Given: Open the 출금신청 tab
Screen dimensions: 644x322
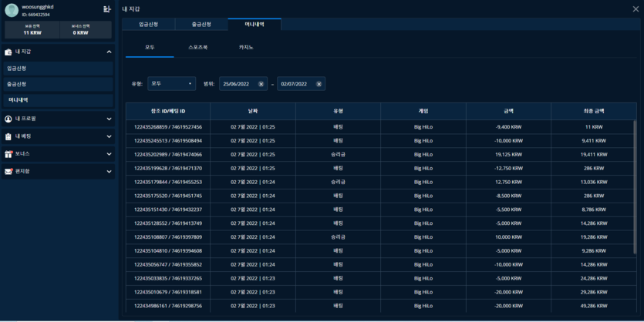Looking at the screenshot, I should click(201, 24).
